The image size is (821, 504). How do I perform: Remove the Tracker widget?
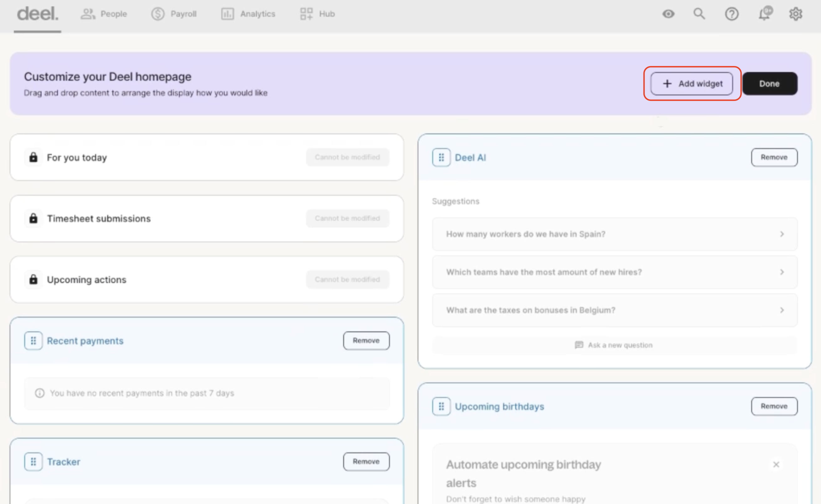pos(366,462)
